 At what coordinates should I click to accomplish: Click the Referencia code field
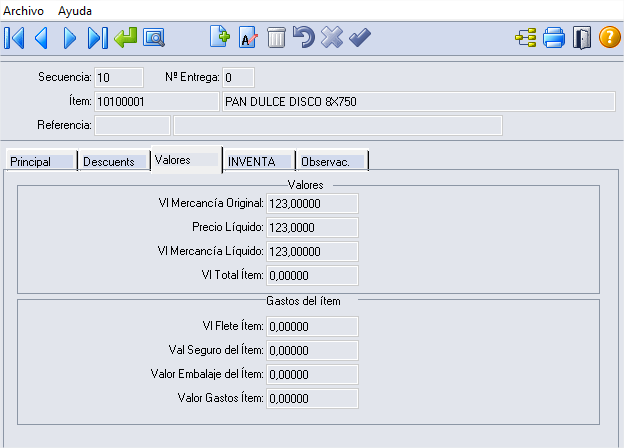coord(133,125)
